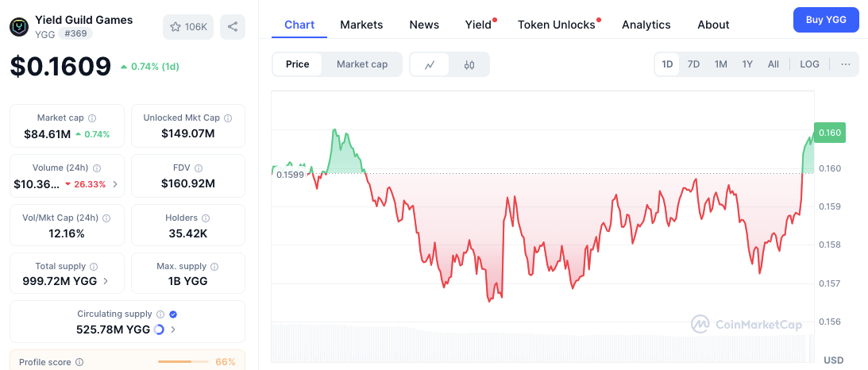This screenshot has height=370, width=868.
Task: Click the share icon button
Action: (233, 27)
